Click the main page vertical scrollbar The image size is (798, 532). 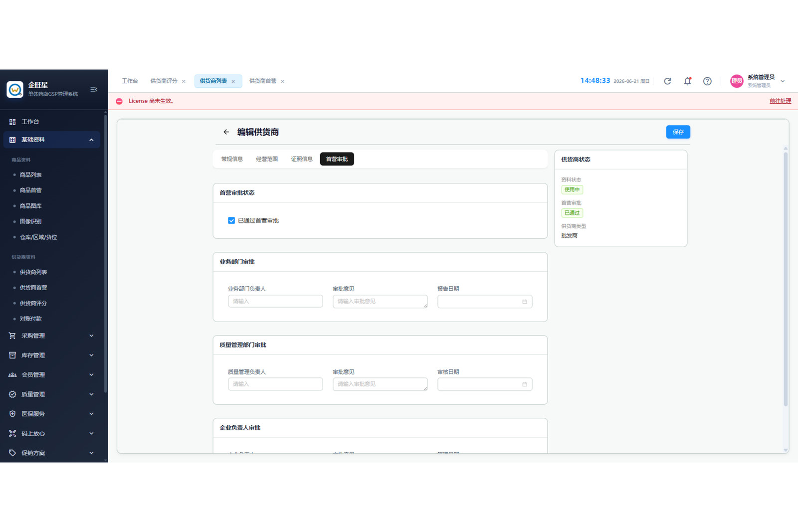(786, 279)
